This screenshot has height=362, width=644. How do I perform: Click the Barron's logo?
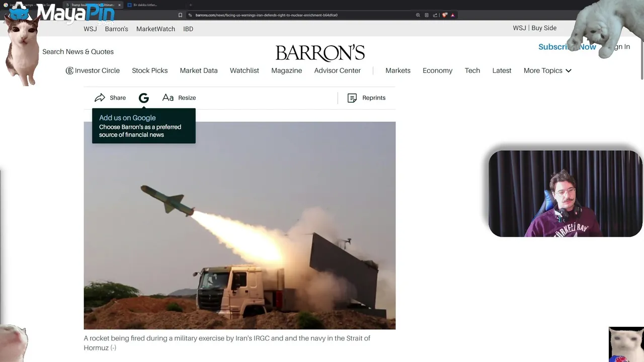click(x=320, y=53)
